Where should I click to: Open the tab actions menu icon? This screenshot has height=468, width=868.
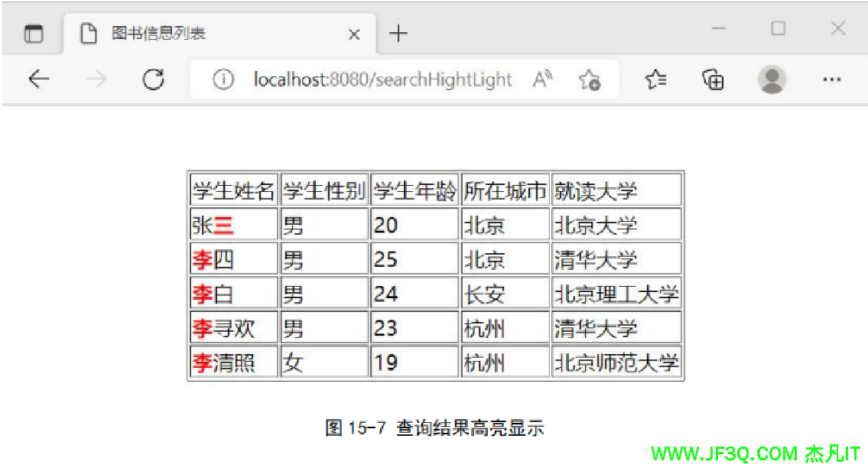point(34,34)
